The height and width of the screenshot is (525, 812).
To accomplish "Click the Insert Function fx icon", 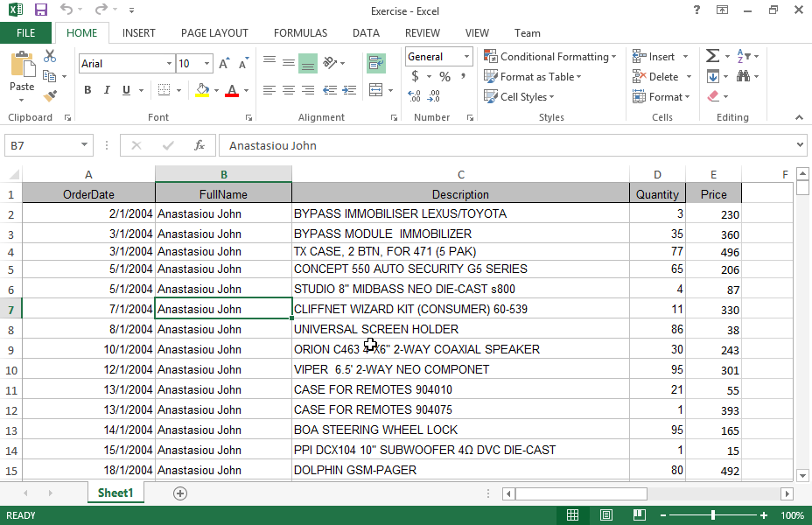I will pyautogui.click(x=199, y=145).
